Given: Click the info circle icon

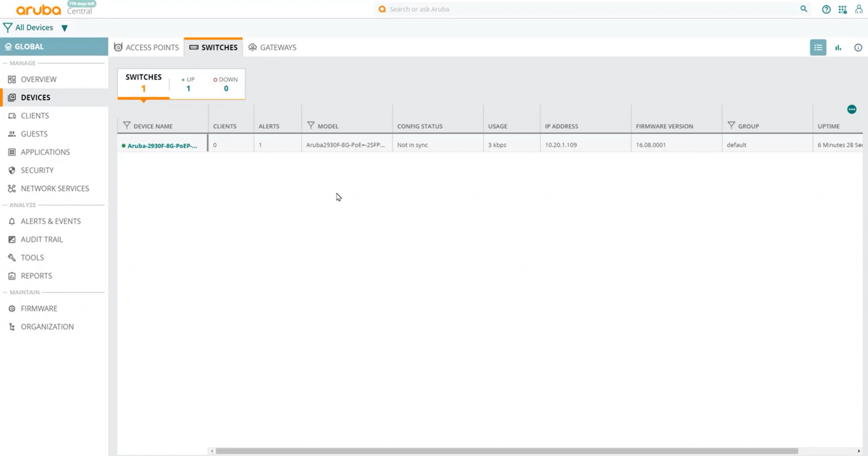Looking at the screenshot, I should (858, 48).
